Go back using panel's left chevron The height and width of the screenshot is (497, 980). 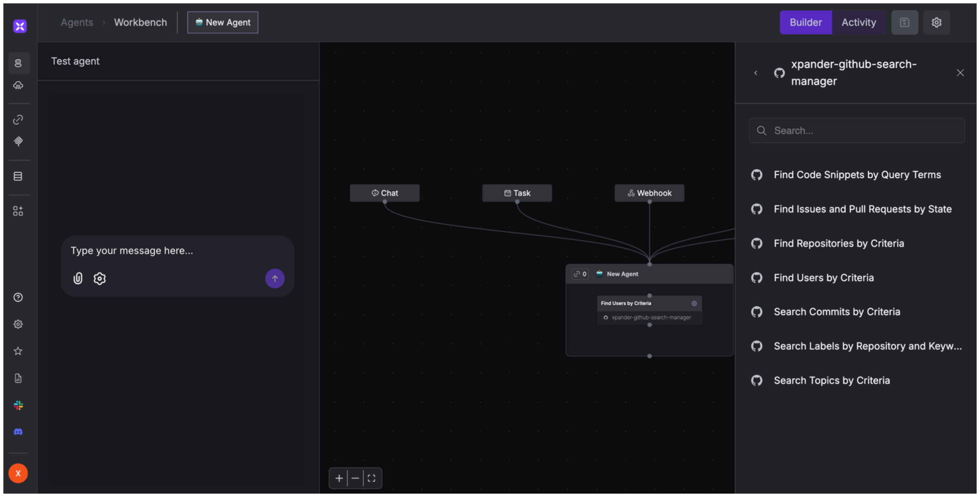pos(756,73)
